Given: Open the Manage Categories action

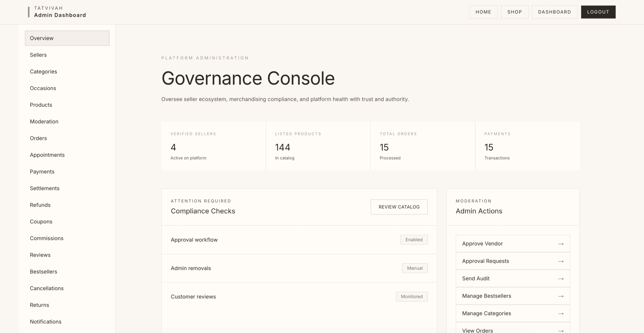Looking at the screenshot, I should tap(513, 313).
